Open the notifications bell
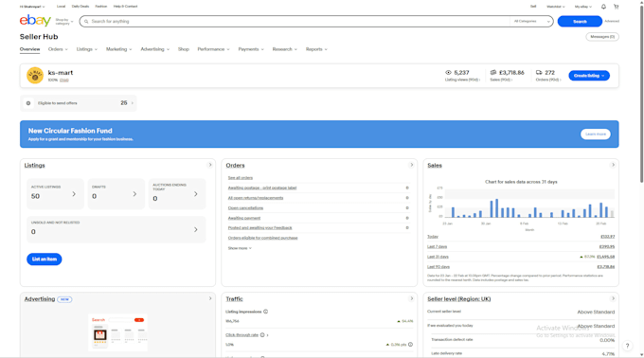The image size is (644, 358). click(603, 7)
